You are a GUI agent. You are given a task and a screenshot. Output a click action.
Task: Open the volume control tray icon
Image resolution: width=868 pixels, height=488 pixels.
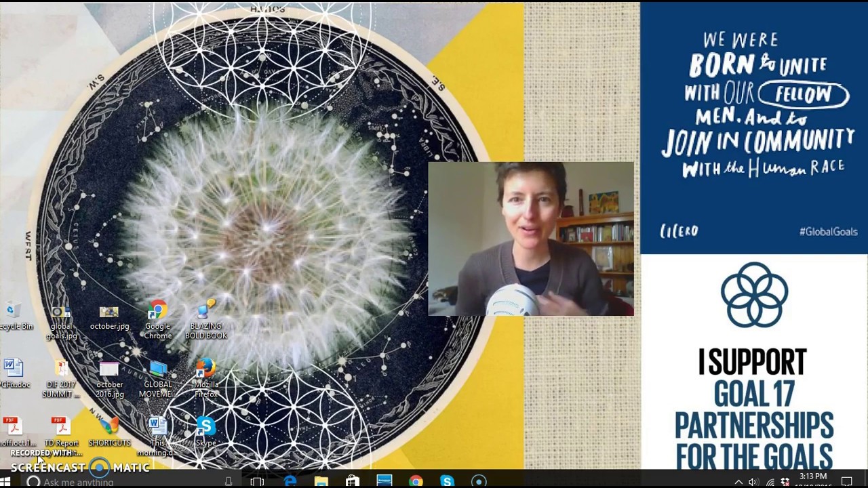pyautogui.click(x=753, y=482)
